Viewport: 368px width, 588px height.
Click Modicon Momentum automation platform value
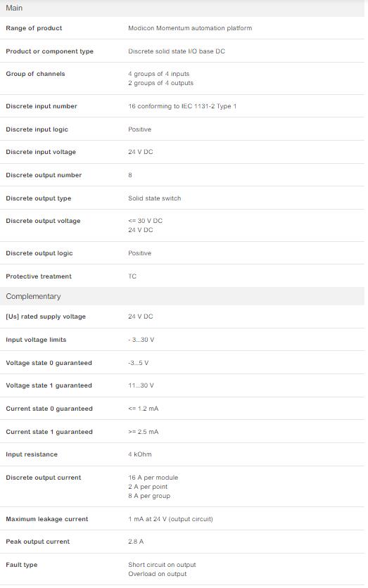(190, 28)
